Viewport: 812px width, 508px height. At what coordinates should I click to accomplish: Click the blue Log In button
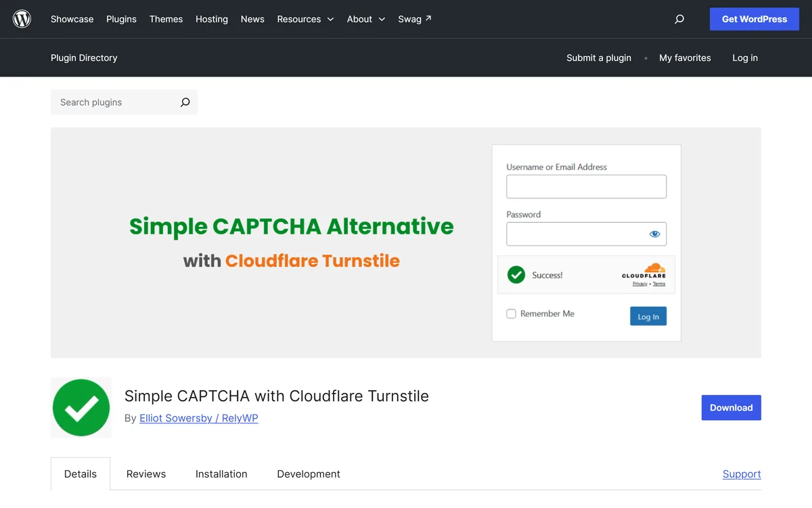coord(648,316)
